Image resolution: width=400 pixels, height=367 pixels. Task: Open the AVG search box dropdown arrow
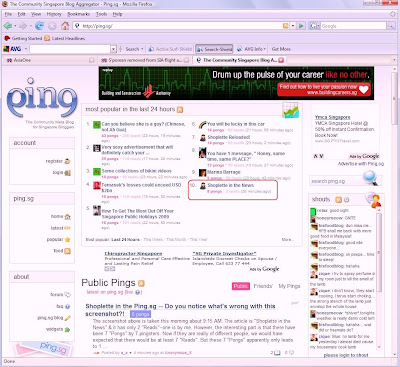(113, 49)
